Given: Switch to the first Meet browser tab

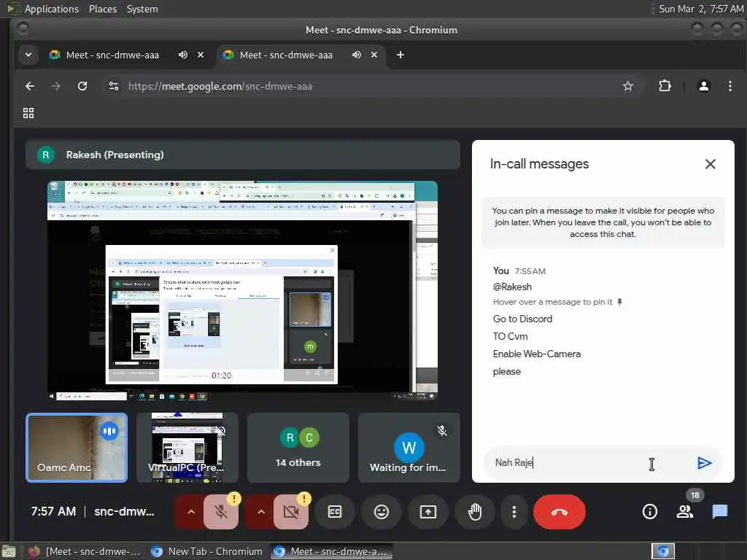Looking at the screenshot, I should point(112,55).
